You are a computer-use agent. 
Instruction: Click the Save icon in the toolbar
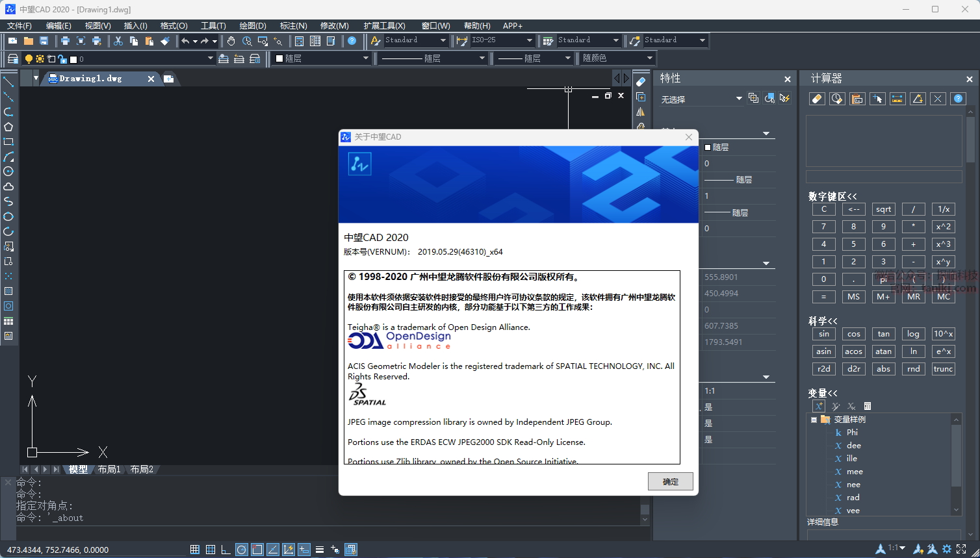[44, 41]
